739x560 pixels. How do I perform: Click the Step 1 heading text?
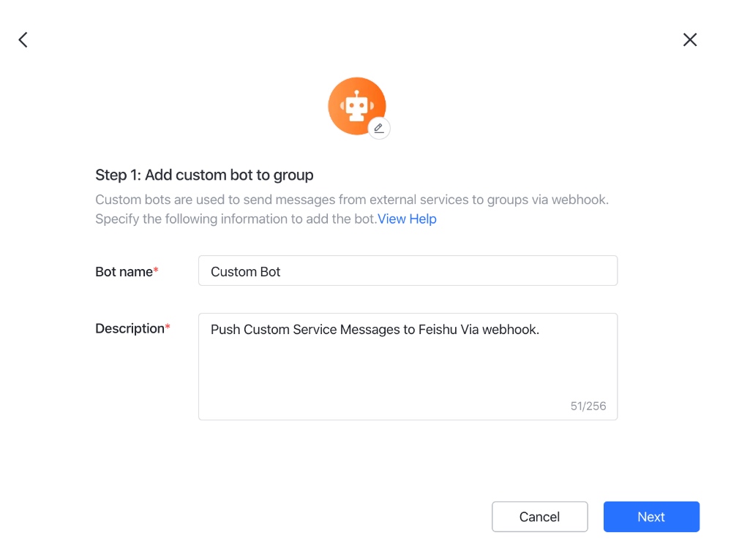click(x=204, y=175)
